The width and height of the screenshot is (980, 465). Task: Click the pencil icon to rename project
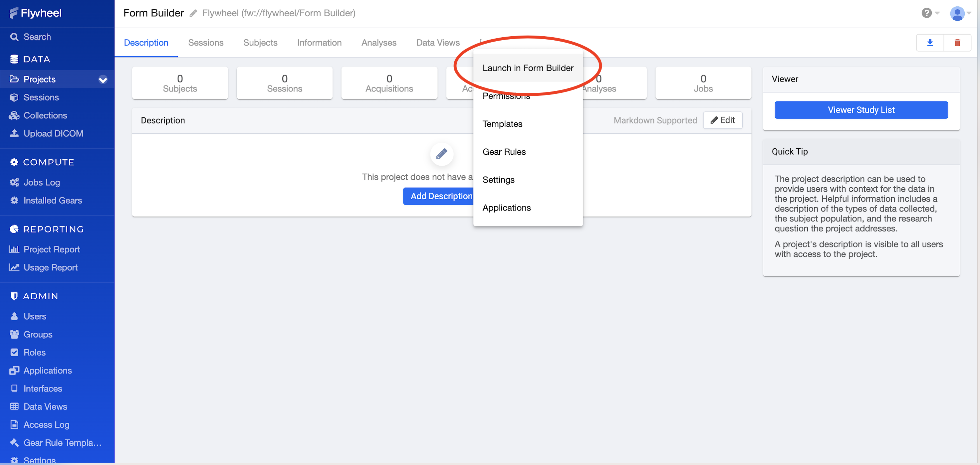pyautogui.click(x=193, y=13)
